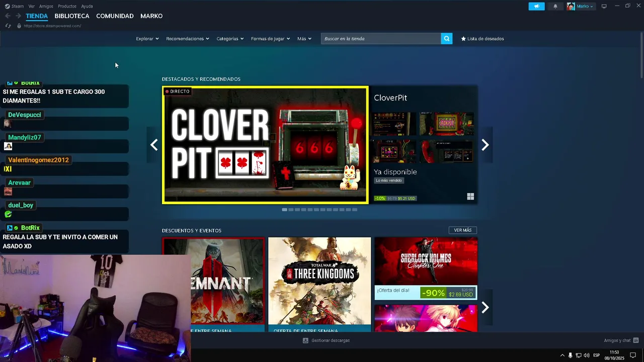Expand the Recomendaciones dropdown
The width and height of the screenshot is (644, 362).
tap(187, 39)
